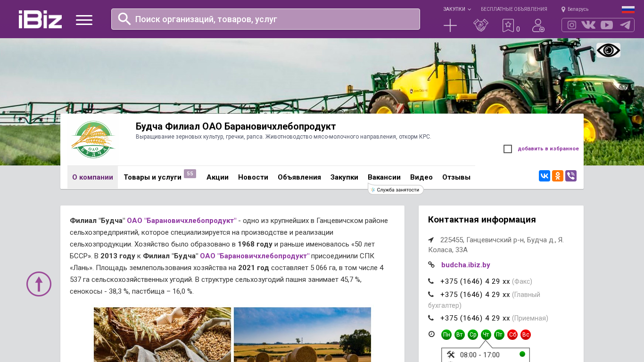Follow first ОАО Барановичхлебопродукт link in text
Viewport: 644px width, 362px height.
point(182,221)
